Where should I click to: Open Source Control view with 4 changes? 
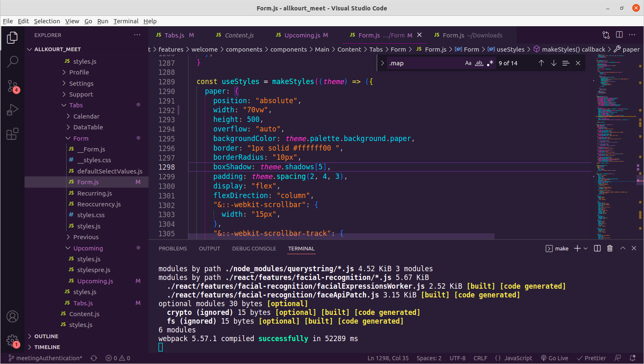point(12,86)
